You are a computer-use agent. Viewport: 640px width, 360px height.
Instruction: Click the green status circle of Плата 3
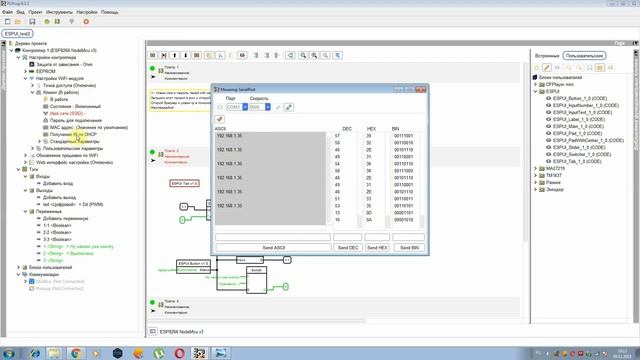tap(152, 302)
